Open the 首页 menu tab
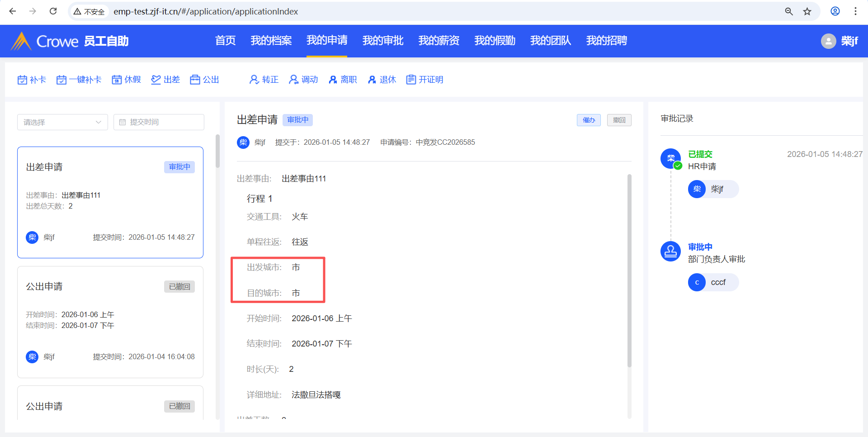 [x=226, y=41]
